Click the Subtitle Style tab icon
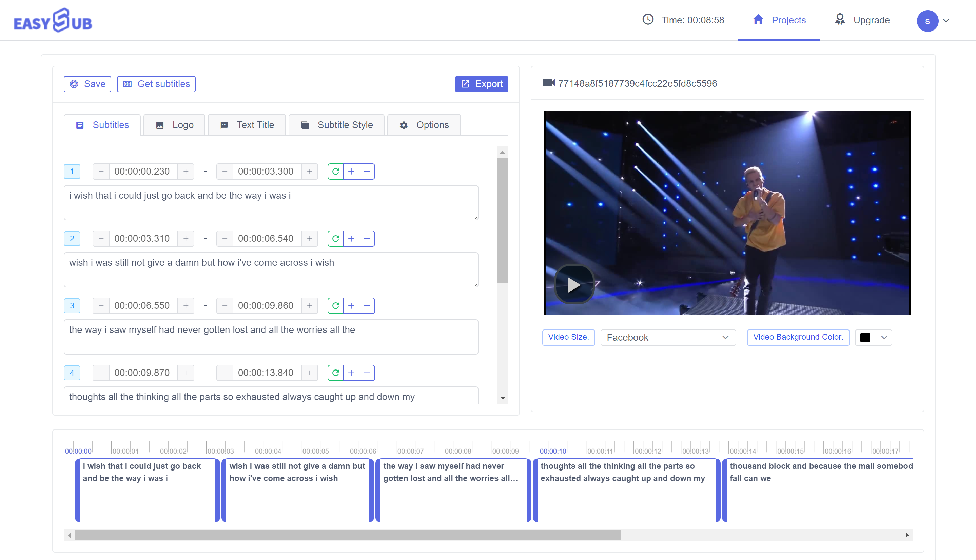 point(305,125)
